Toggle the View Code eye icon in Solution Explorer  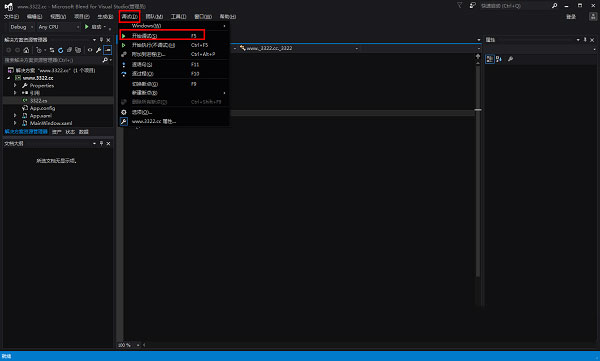click(x=90, y=50)
